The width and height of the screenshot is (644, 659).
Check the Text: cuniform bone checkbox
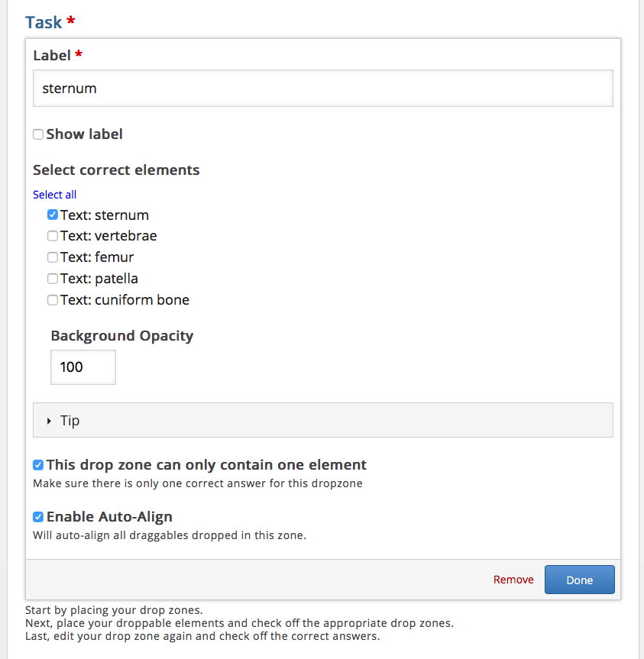[53, 300]
